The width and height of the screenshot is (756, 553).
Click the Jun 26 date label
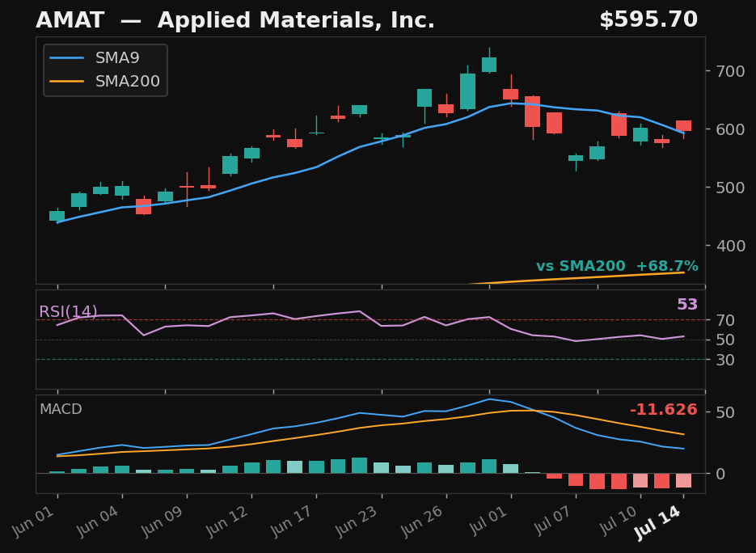click(421, 521)
